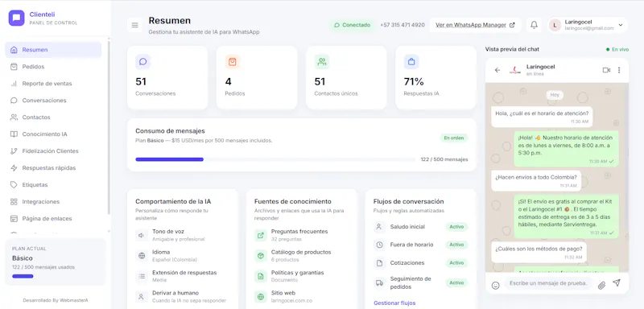Click the '¿Hacen envíos a todo Colombia?' message
644x309 pixels.
pyautogui.click(x=536, y=180)
